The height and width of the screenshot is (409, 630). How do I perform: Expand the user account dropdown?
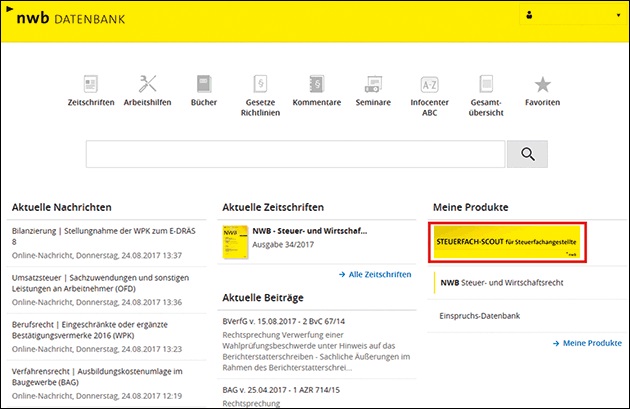[570, 16]
